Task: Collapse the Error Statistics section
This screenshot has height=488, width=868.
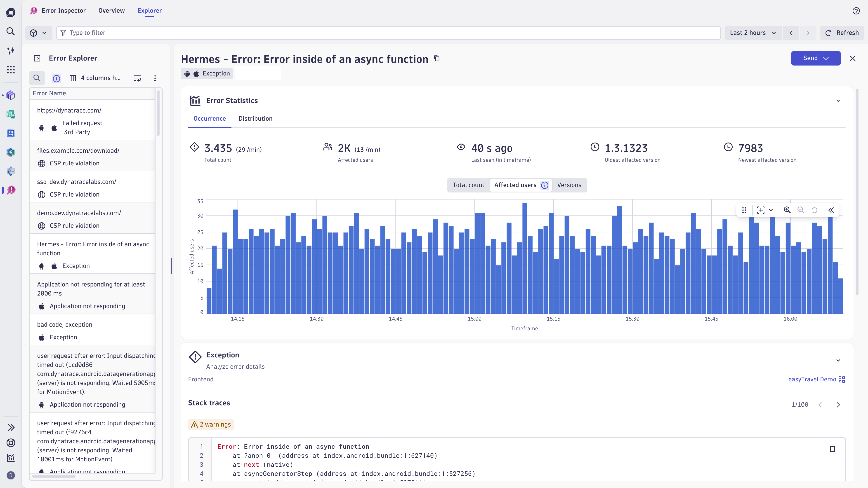Action: [x=838, y=101]
